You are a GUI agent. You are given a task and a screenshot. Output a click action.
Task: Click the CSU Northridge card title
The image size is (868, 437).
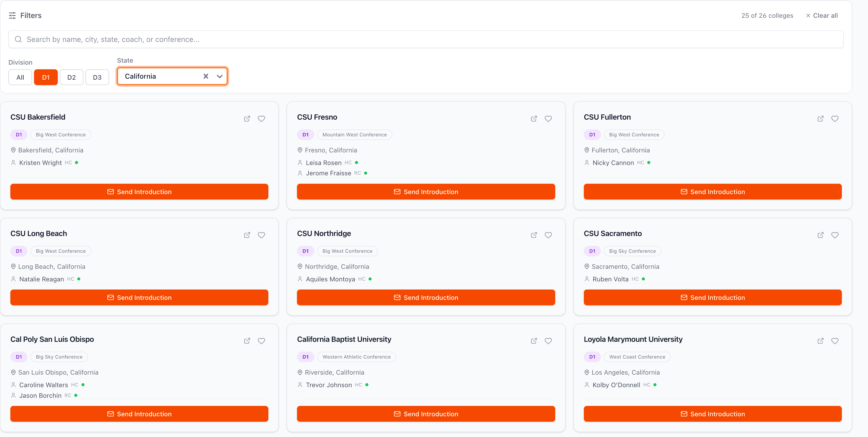pyautogui.click(x=324, y=233)
